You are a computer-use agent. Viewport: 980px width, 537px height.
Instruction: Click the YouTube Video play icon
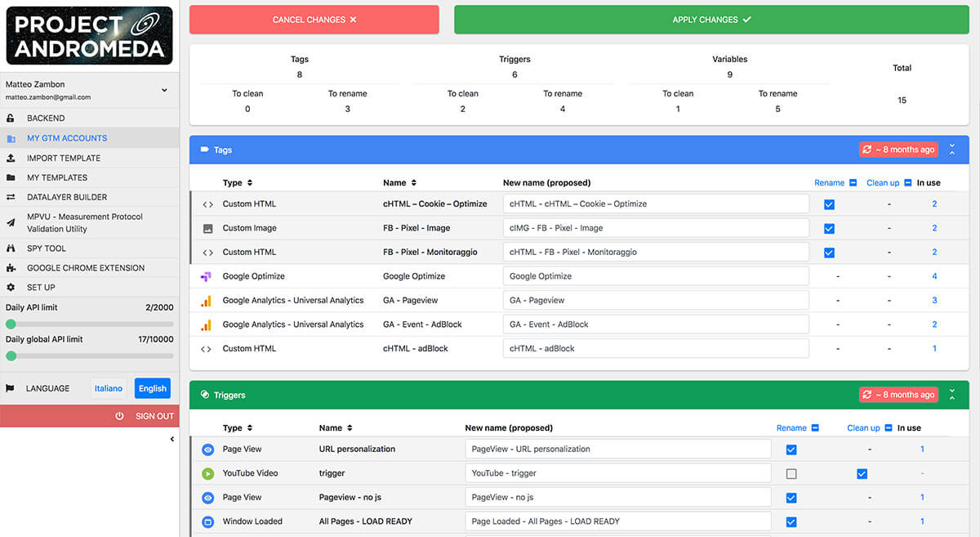tap(207, 473)
